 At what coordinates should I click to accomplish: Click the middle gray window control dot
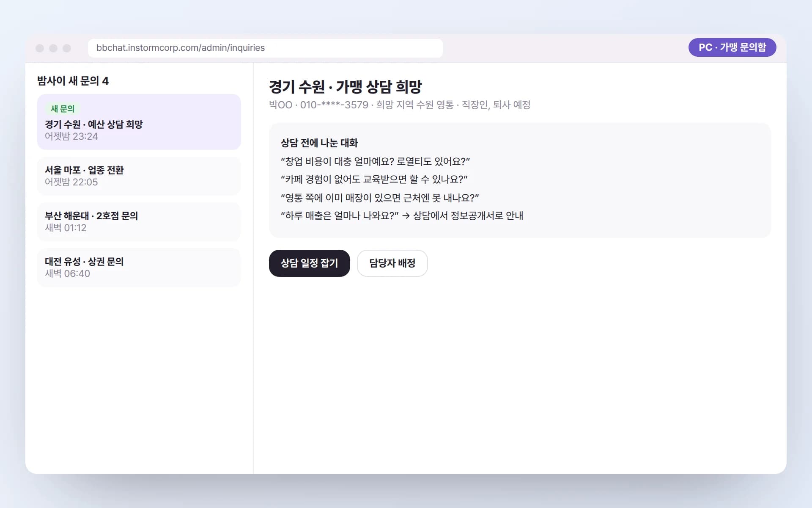coord(53,48)
